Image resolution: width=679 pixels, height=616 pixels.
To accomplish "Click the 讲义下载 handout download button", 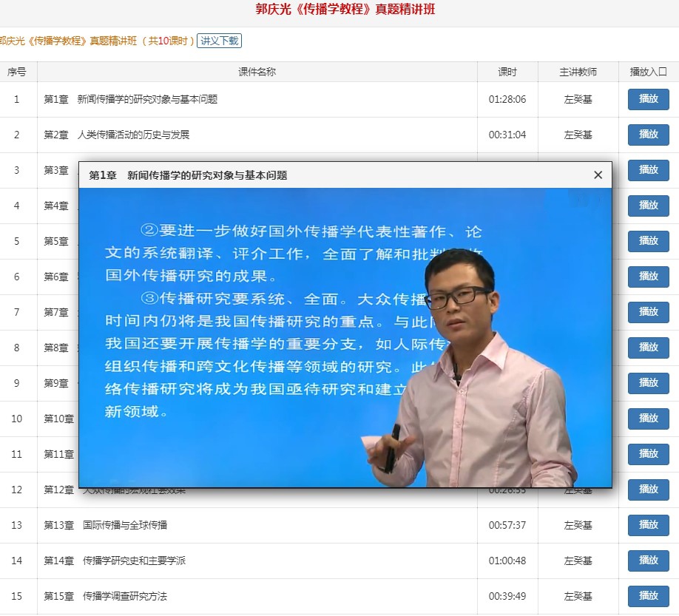I will (218, 42).
